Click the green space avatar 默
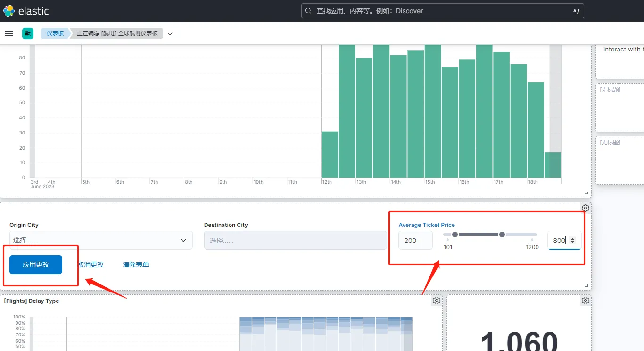This screenshot has width=644, height=351. point(28,33)
